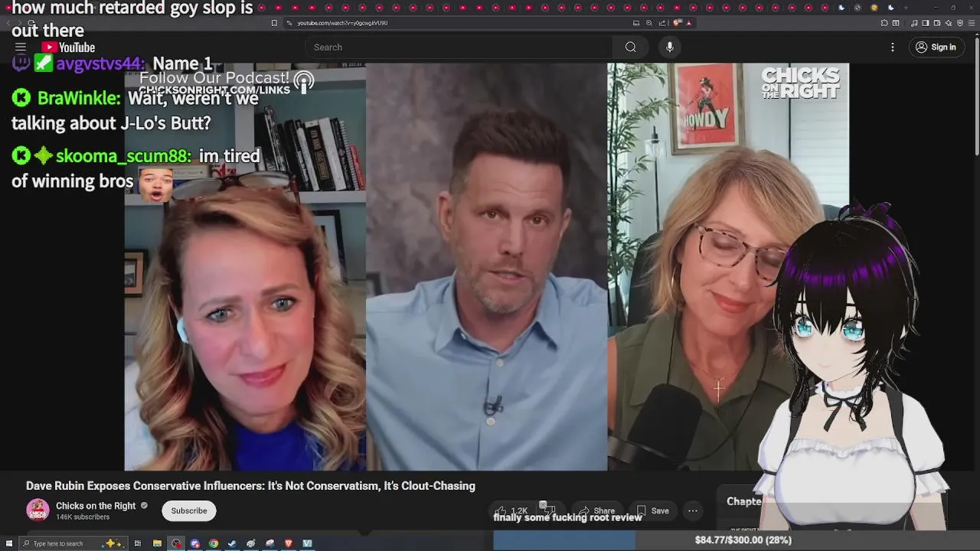Viewport: 980px width, 551px height.
Task: Click the 146K subscribers text
Action: point(83,517)
